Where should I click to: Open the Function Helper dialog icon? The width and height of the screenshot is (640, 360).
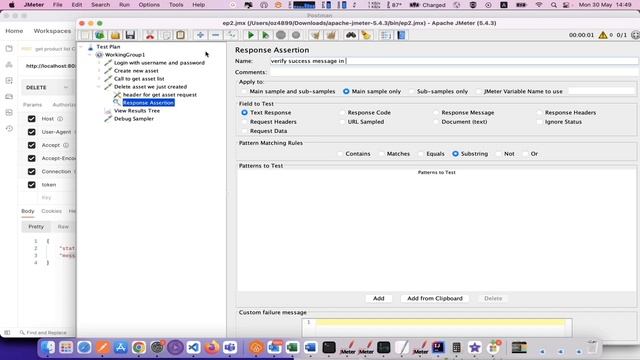pyautogui.click(x=385, y=35)
